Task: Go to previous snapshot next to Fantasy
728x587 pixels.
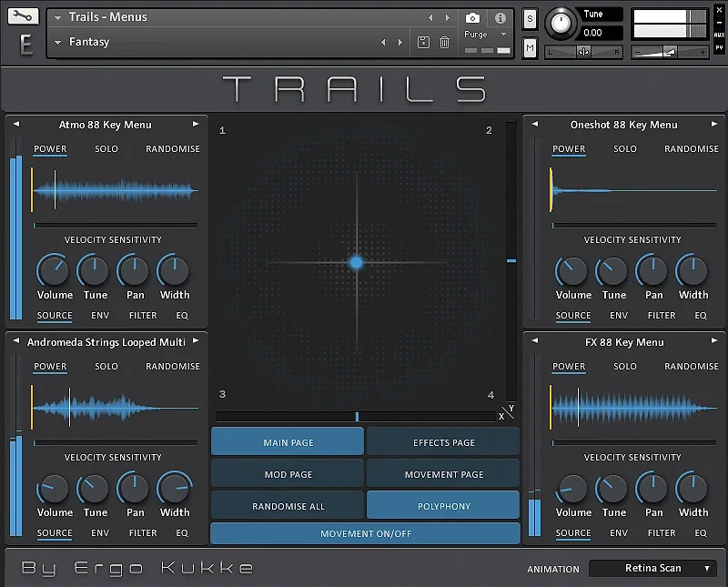Action: click(383, 42)
